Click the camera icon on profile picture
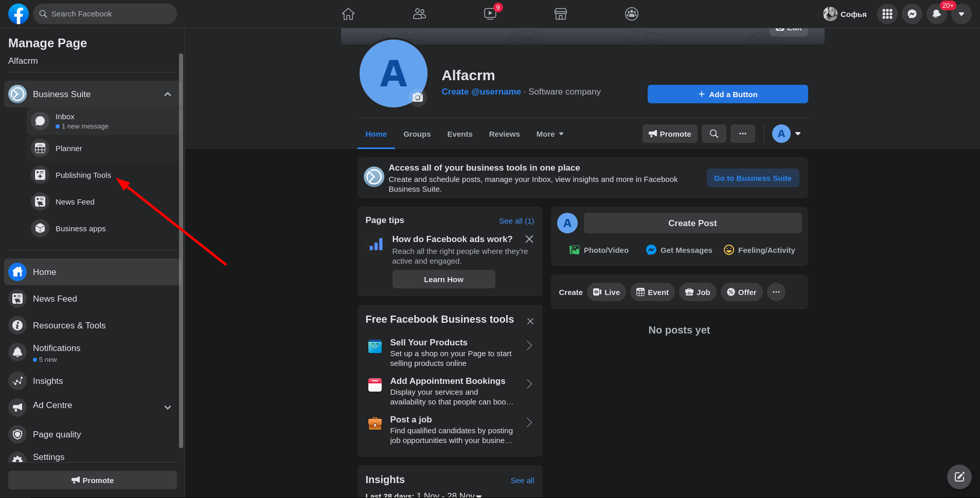The width and height of the screenshot is (980, 498). (x=418, y=97)
